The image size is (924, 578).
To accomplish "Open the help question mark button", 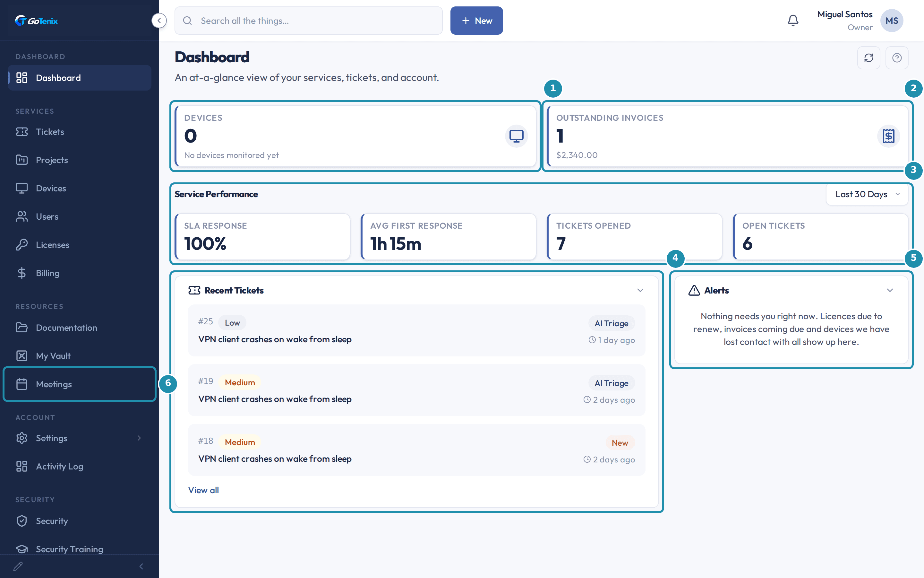I will click(897, 58).
